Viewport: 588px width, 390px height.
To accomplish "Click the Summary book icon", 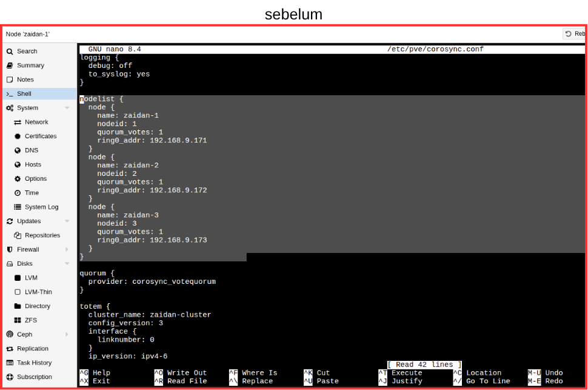I will point(10,66).
